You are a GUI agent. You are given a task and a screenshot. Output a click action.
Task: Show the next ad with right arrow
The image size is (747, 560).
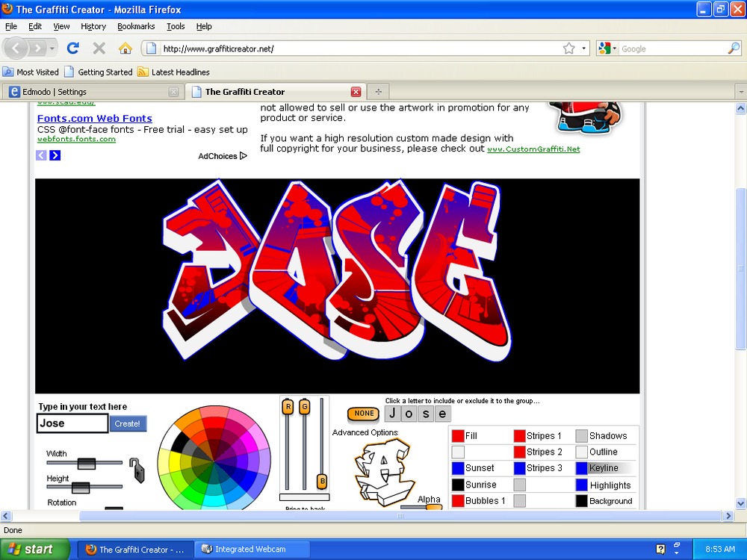click(55, 155)
